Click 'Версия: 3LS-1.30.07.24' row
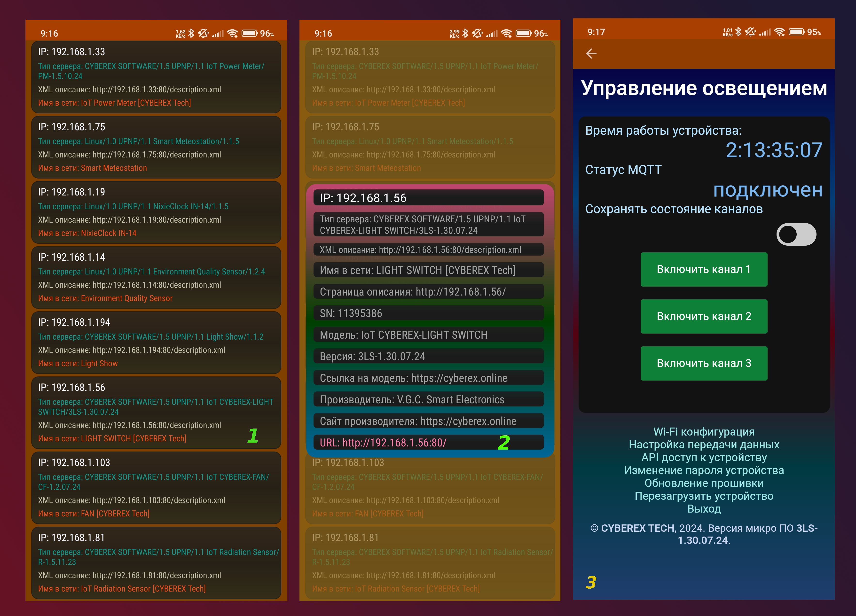Screen dimensions: 856x616 click(x=428, y=356)
